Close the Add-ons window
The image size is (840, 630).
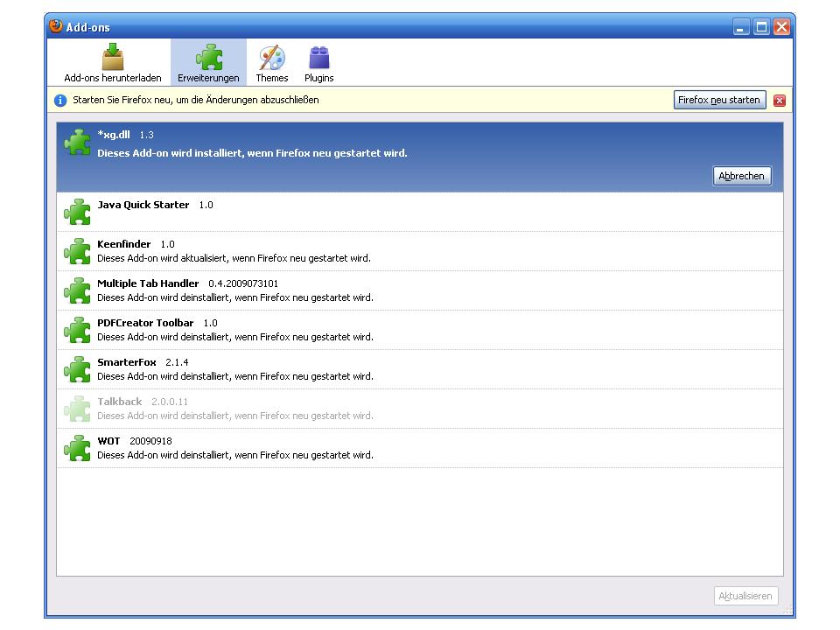coord(781,27)
